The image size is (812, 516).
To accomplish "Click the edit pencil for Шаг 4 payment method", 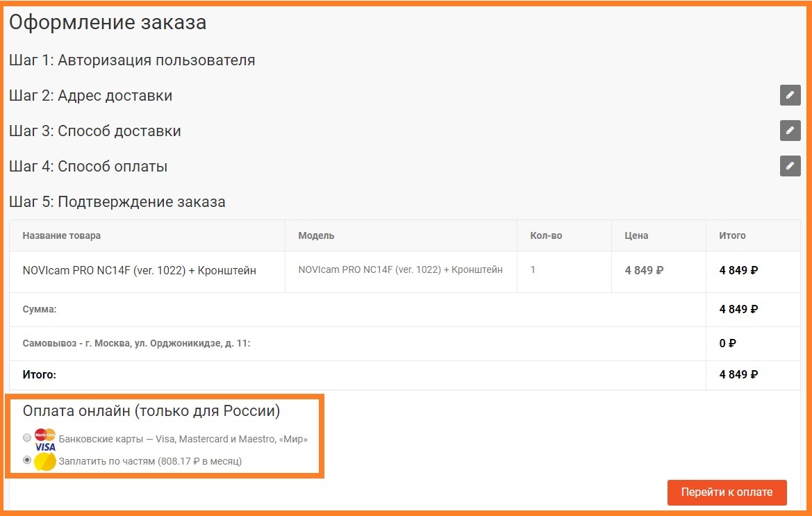I will pos(790,166).
